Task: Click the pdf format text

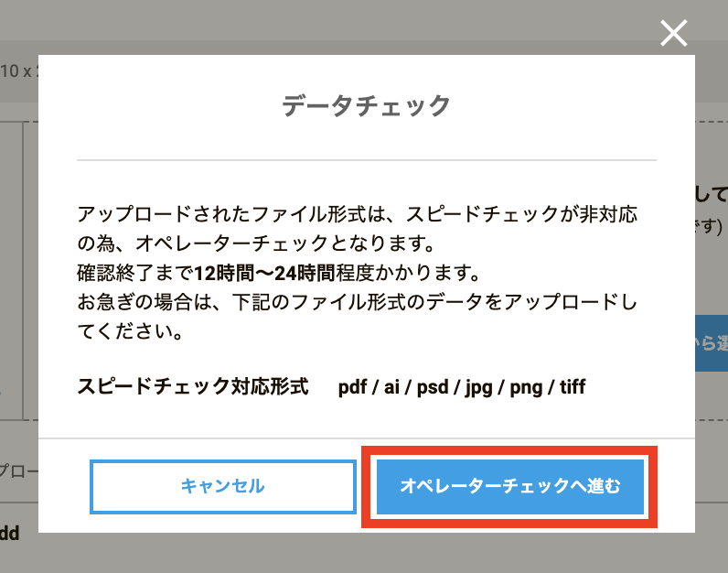Action: [352, 387]
